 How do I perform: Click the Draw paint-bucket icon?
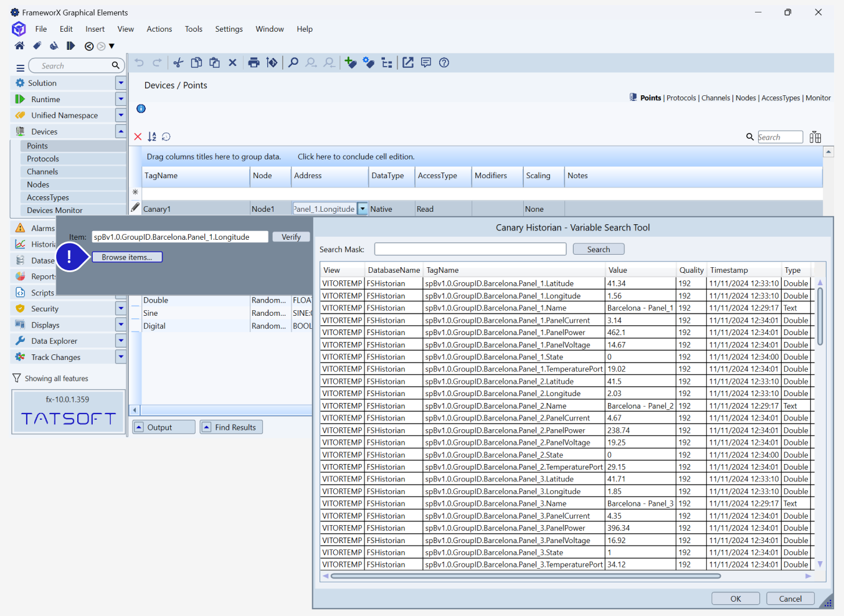click(54, 45)
